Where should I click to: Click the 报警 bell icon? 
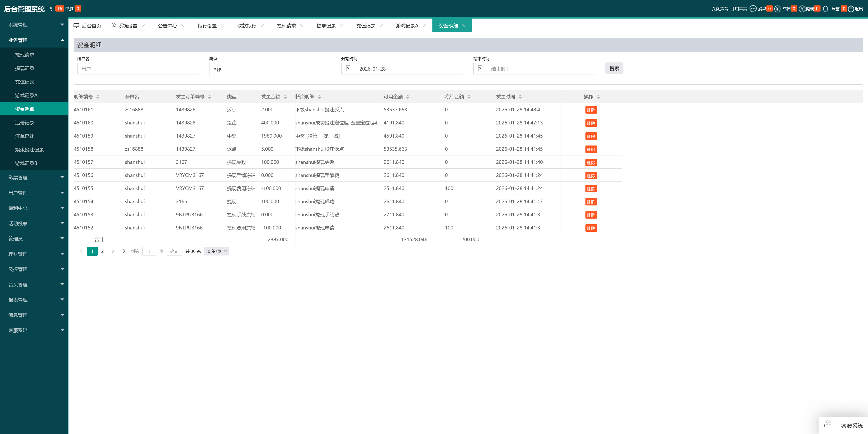(x=825, y=9)
